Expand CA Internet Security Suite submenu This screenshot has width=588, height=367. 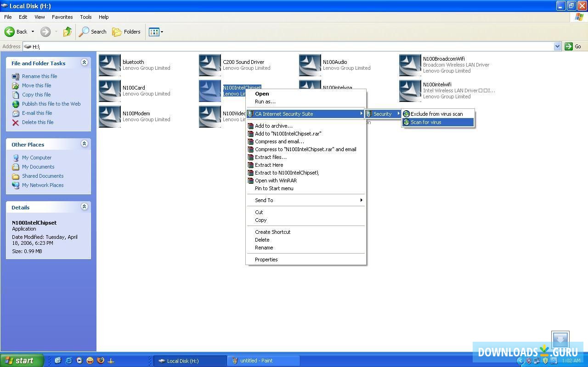[306, 114]
